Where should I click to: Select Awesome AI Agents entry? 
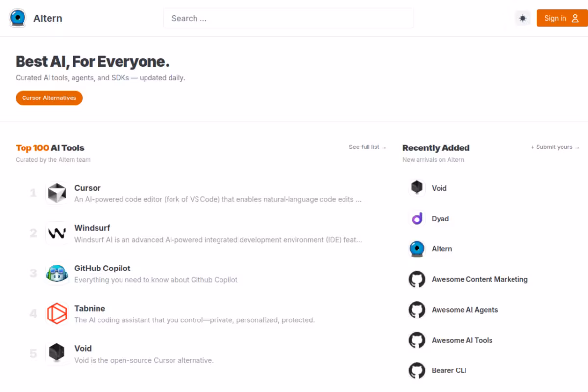point(465,310)
